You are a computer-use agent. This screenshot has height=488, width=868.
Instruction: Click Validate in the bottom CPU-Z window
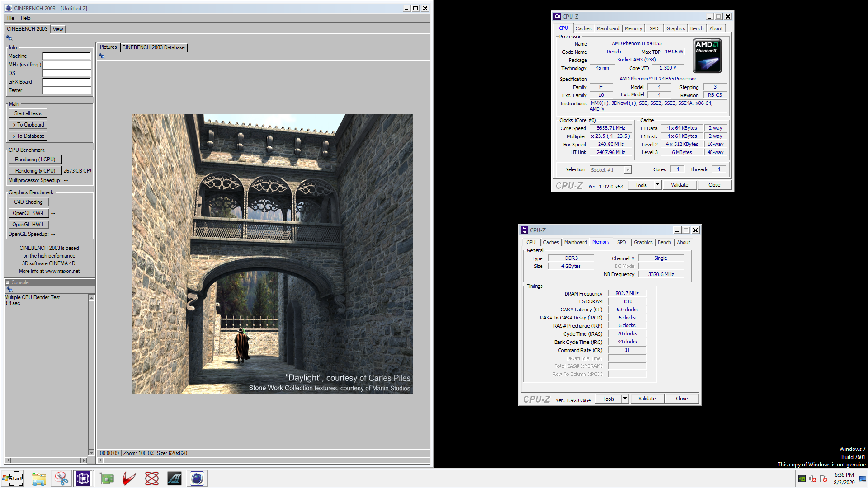pos(647,399)
